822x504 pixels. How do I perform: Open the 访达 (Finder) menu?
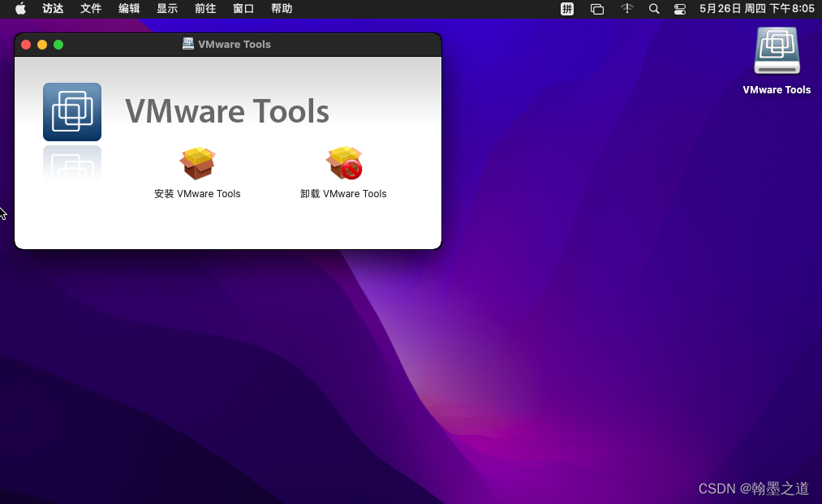[53, 8]
